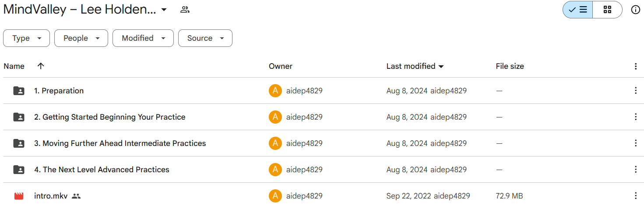Open more actions for 1. Preparation
This screenshot has width=644, height=206.
coord(636,91)
